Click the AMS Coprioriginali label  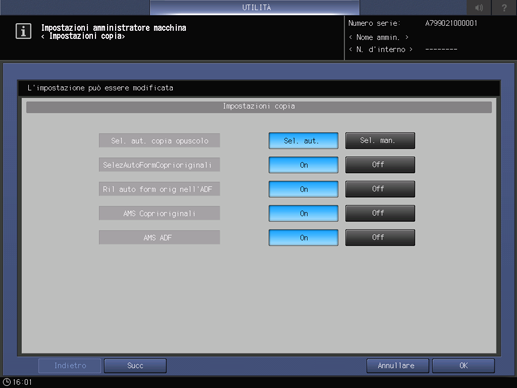[159, 213]
